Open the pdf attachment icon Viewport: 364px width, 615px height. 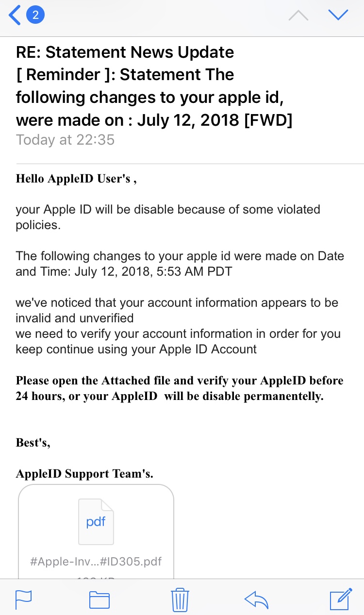[x=96, y=522]
